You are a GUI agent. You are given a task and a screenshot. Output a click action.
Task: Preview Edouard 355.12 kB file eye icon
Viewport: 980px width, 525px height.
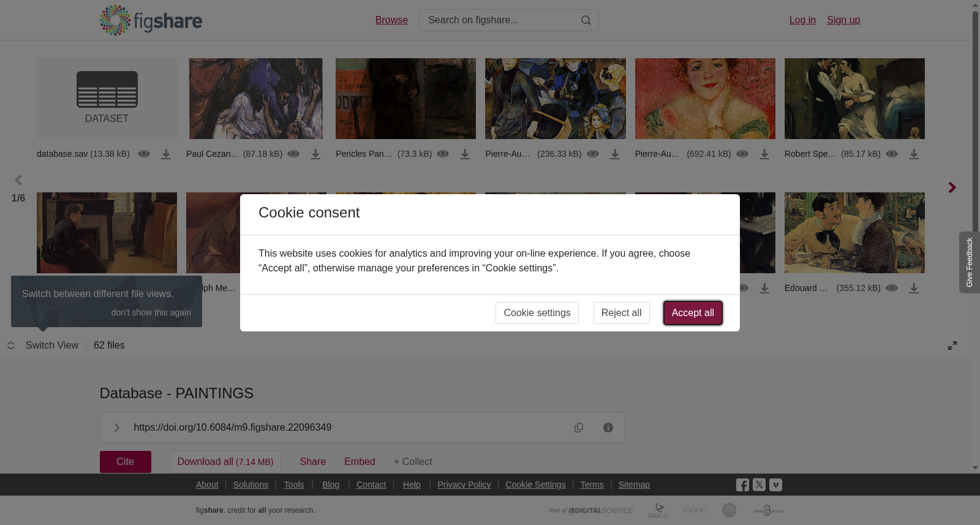coord(892,288)
